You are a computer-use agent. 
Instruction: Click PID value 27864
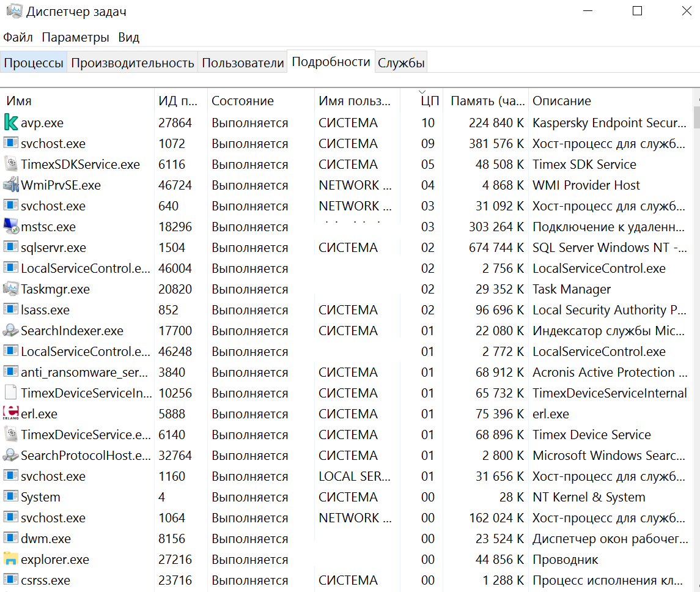(175, 123)
